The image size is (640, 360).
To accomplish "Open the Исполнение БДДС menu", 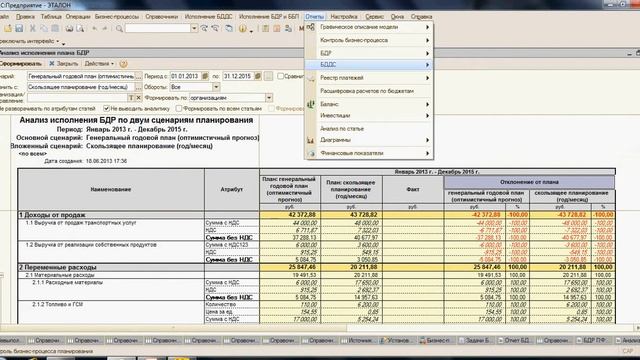I will coord(208,17).
